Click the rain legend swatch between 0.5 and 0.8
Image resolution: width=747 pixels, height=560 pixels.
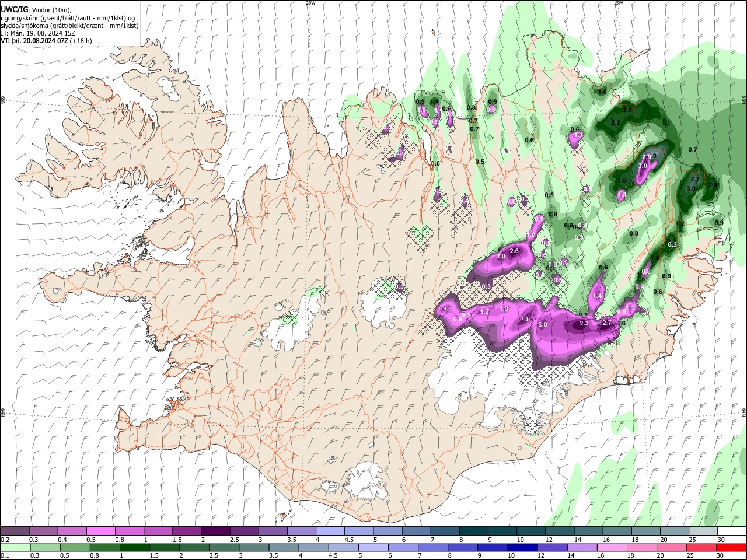tap(74, 547)
